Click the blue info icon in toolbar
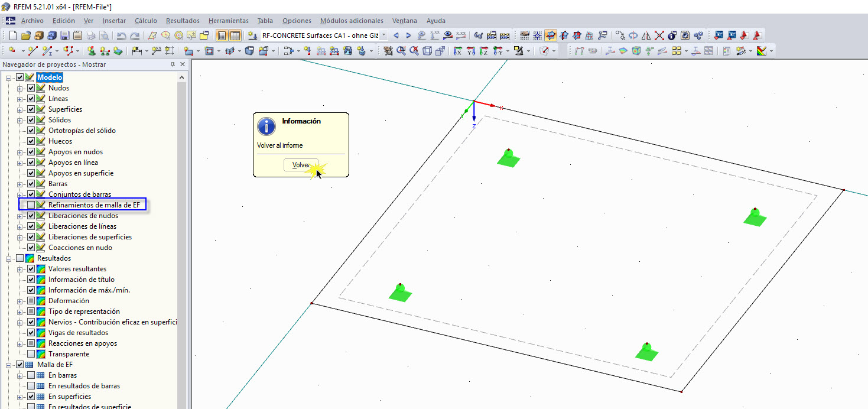 (672, 35)
